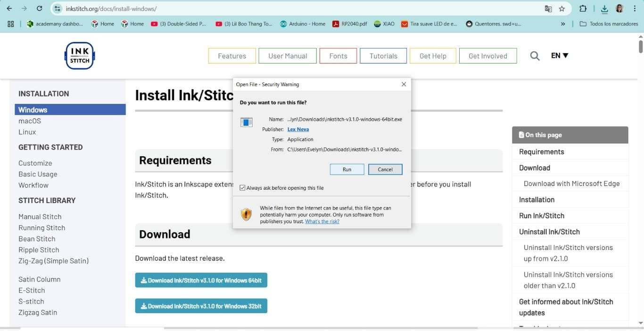Open the user profile avatar
Image resolution: width=644 pixels, height=331 pixels.
coord(619,8)
